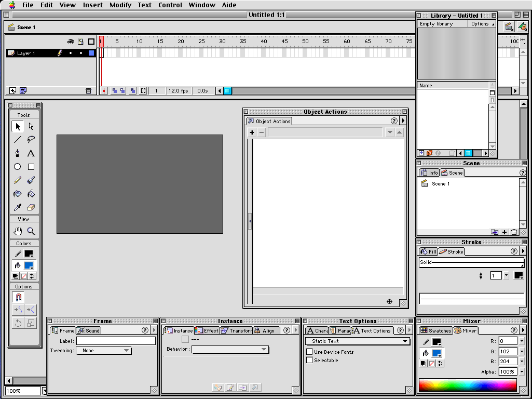Switch to the Swatches tab
The height and width of the screenshot is (399, 532).
pyautogui.click(x=436, y=330)
